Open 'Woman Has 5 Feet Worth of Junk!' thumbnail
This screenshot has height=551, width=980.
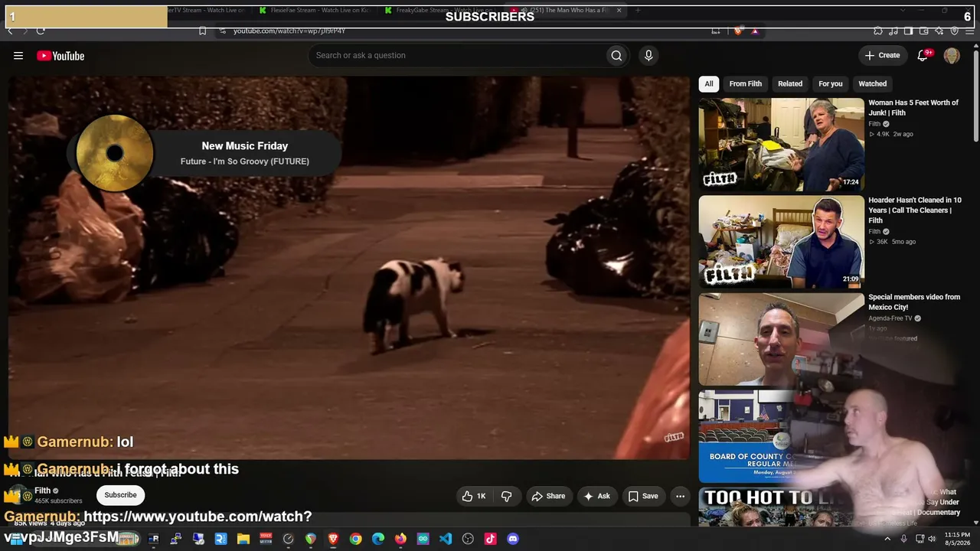click(x=781, y=144)
